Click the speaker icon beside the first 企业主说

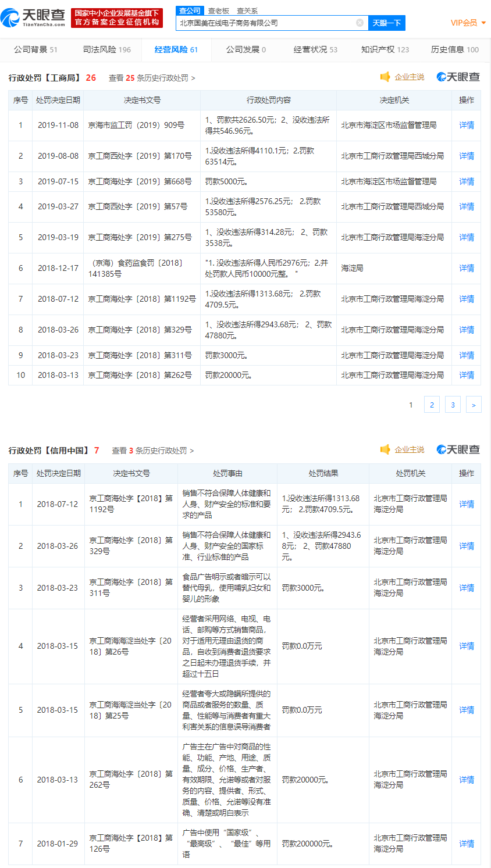385,77
